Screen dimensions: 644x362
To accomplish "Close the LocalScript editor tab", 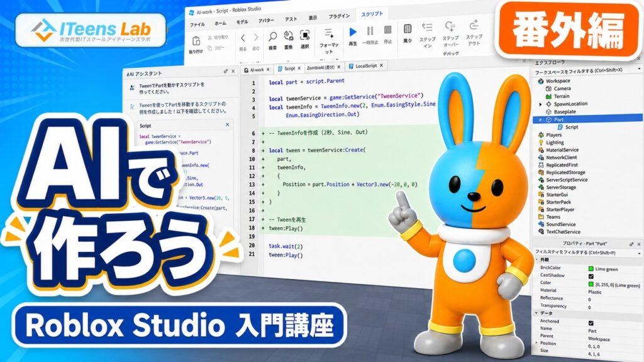I will pos(382,65).
